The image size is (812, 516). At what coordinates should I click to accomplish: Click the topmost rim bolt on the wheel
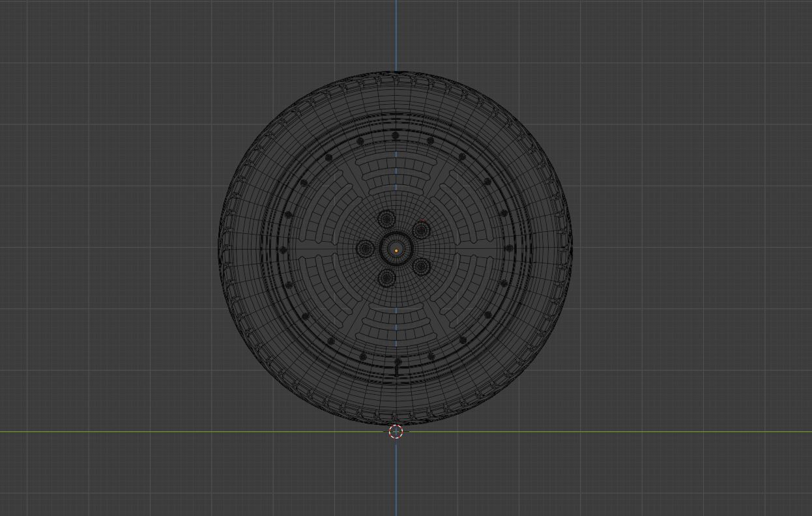tap(396, 136)
